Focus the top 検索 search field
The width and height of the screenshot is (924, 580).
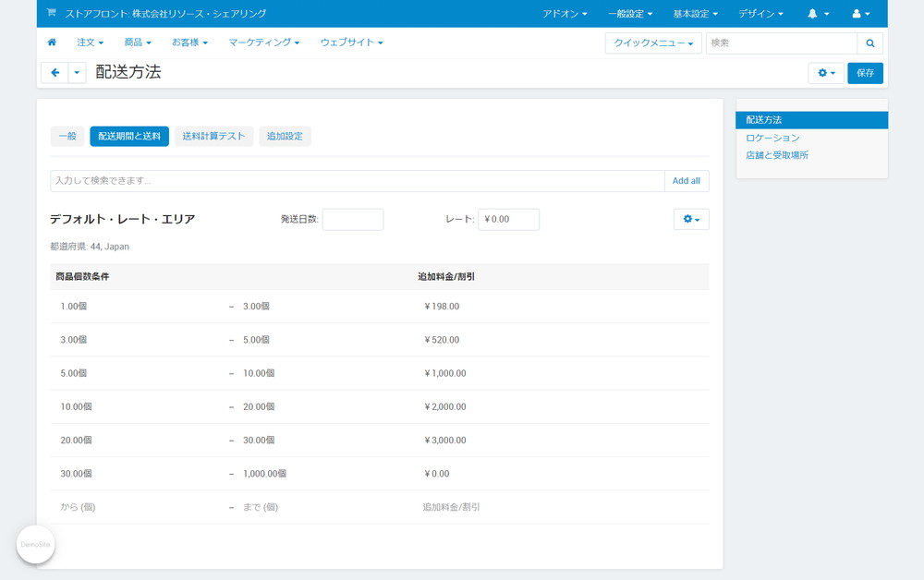[782, 43]
